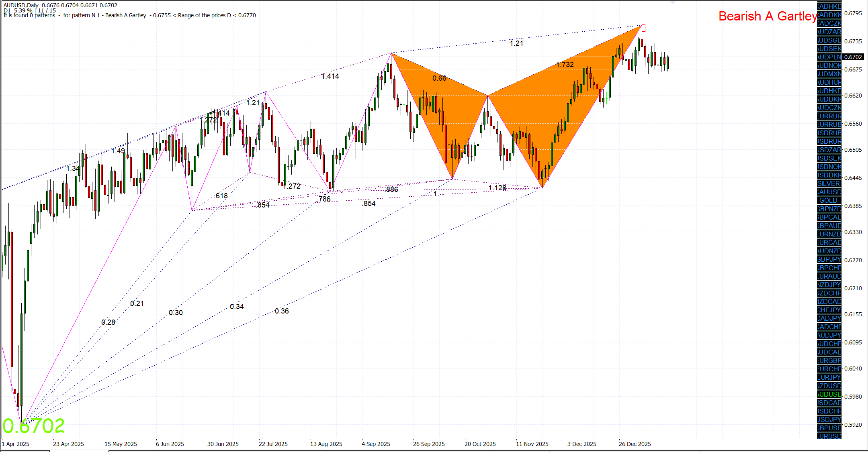Click the 0.66 ratio label inside the orange pattern
868x452 pixels.
[439, 78]
